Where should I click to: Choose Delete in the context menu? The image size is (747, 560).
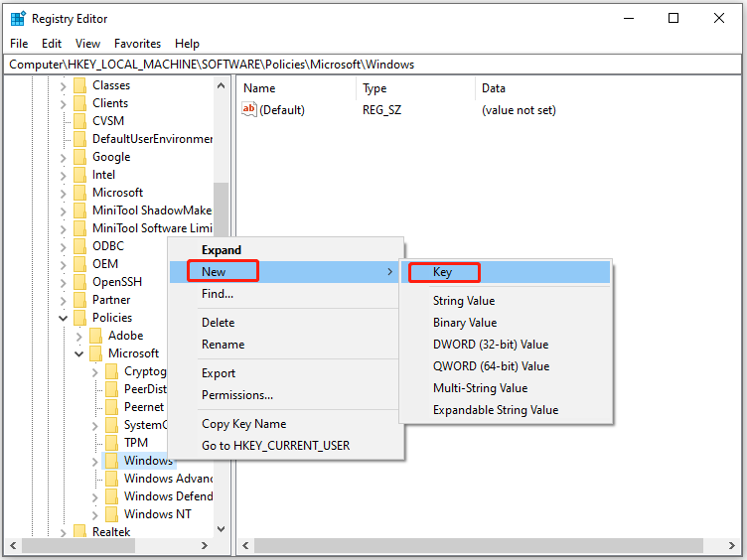(x=284, y=323)
